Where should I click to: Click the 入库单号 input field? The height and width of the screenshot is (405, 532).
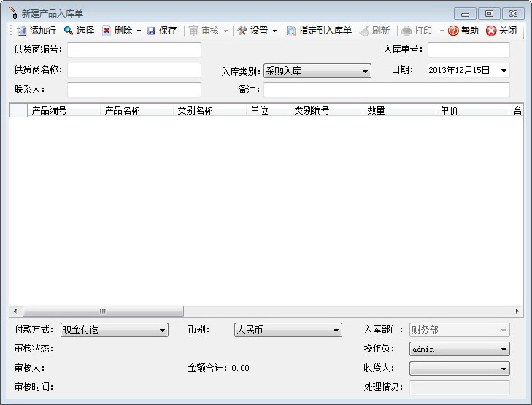coord(469,50)
